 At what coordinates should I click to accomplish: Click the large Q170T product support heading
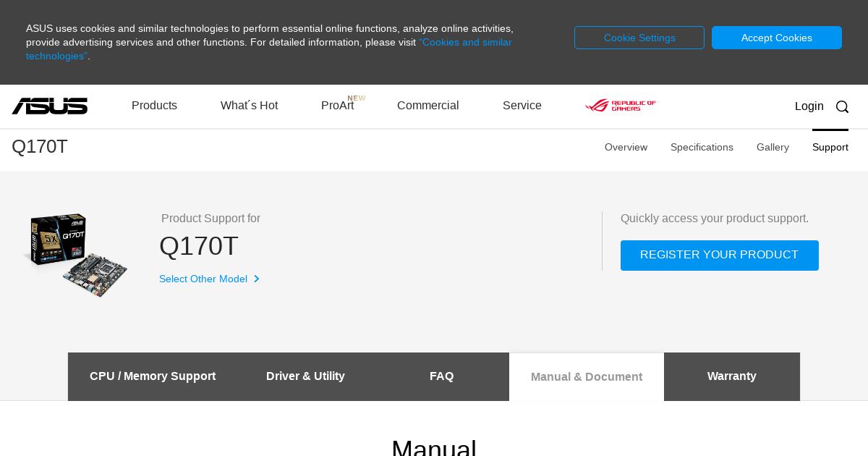pos(198,246)
